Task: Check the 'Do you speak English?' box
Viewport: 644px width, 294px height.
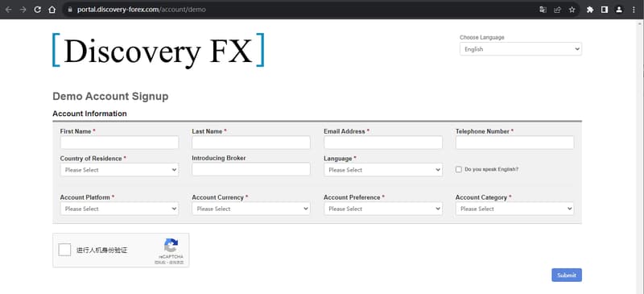Action: click(459, 169)
